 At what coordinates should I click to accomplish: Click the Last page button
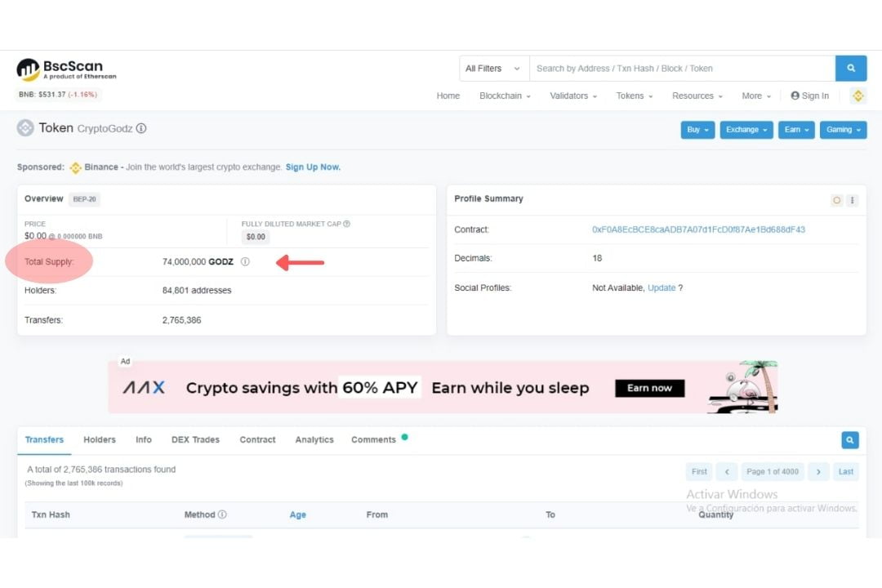point(845,471)
